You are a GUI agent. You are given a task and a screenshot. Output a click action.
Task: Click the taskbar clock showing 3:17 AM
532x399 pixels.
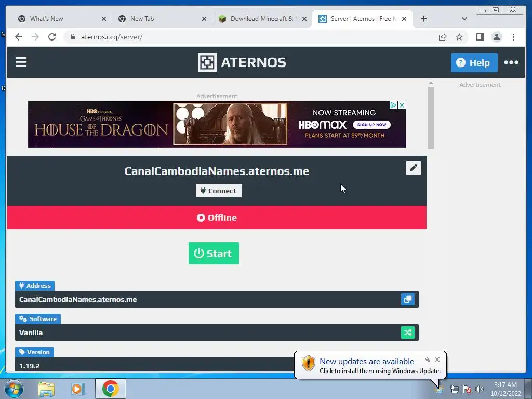coord(505,389)
